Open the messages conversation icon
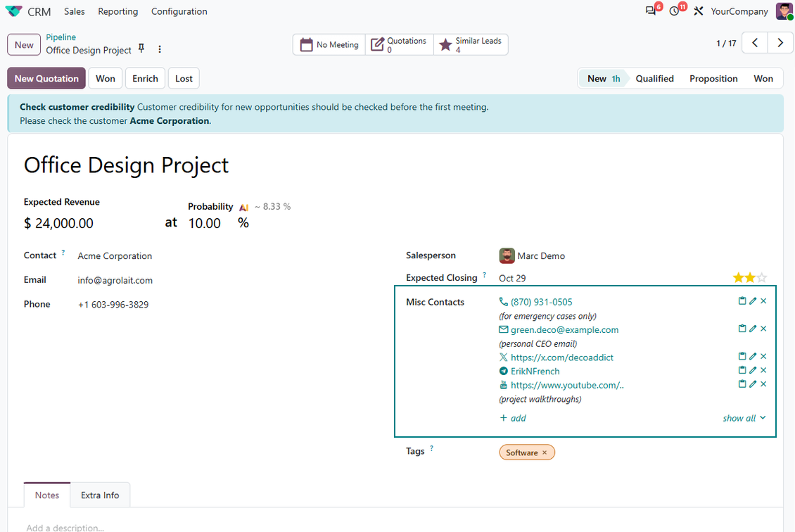795x532 pixels. [x=651, y=11]
